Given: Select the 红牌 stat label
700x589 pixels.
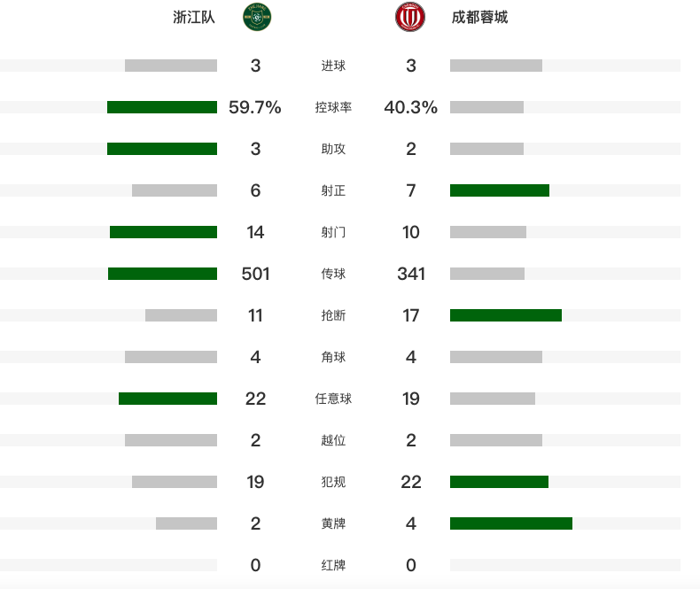Looking at the screenshot, I should point(333,565).
